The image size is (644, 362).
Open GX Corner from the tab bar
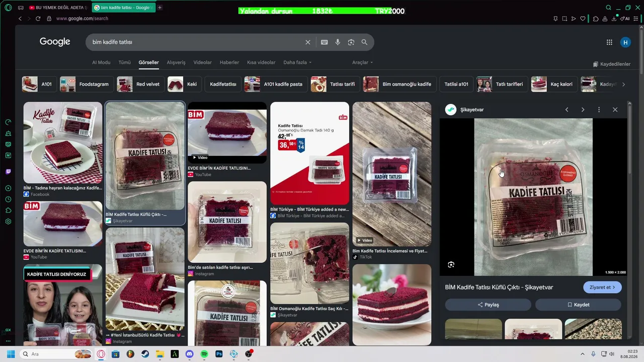pos(21,8)
